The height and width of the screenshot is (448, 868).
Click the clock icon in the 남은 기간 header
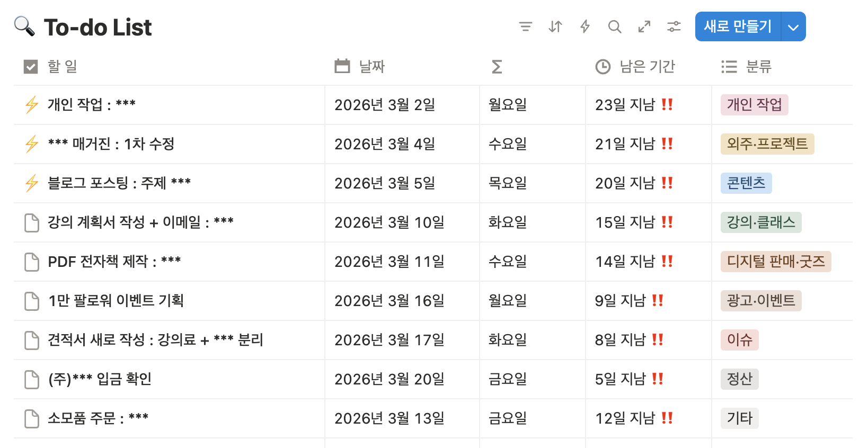click(603, 66)
